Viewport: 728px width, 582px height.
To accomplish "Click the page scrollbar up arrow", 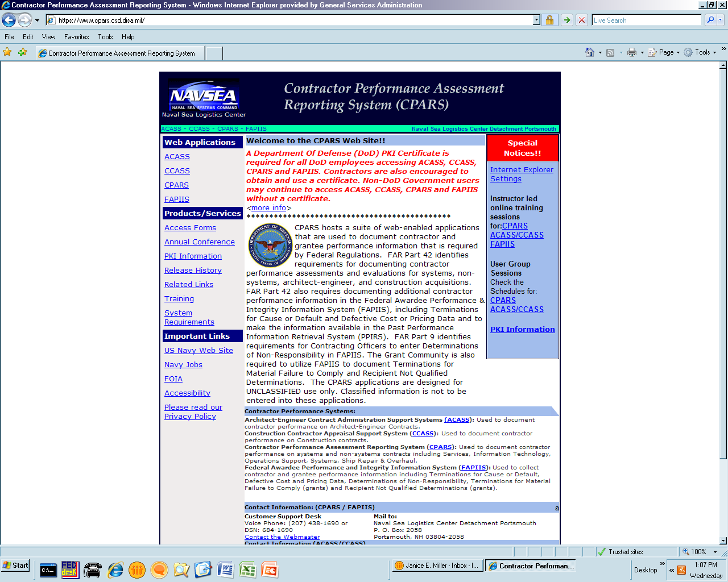I will coord(723,66).
